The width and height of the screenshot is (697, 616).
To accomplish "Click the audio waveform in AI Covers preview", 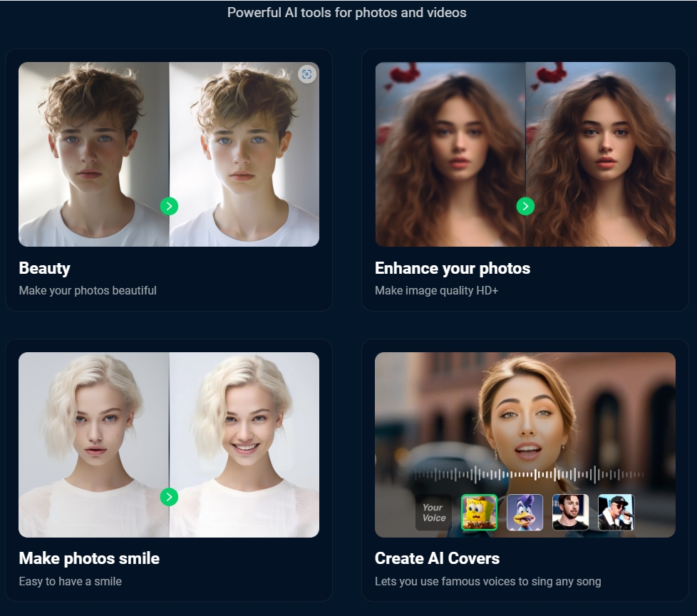I will click(529, 474).
